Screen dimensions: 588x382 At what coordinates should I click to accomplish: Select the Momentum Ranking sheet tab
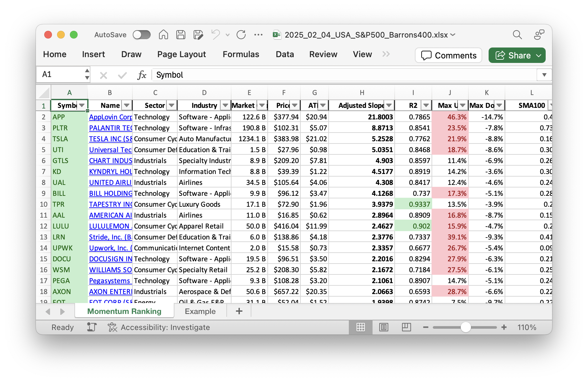[124, 311]
